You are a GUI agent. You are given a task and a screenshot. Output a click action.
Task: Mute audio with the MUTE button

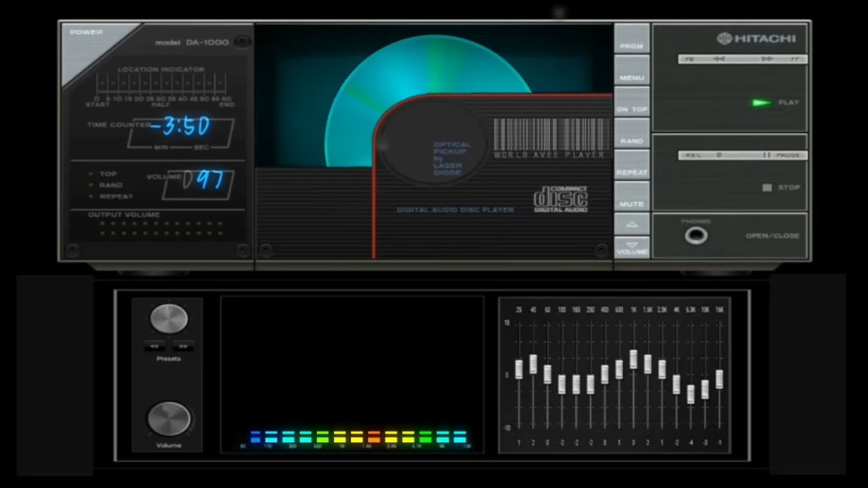[631, 197]
